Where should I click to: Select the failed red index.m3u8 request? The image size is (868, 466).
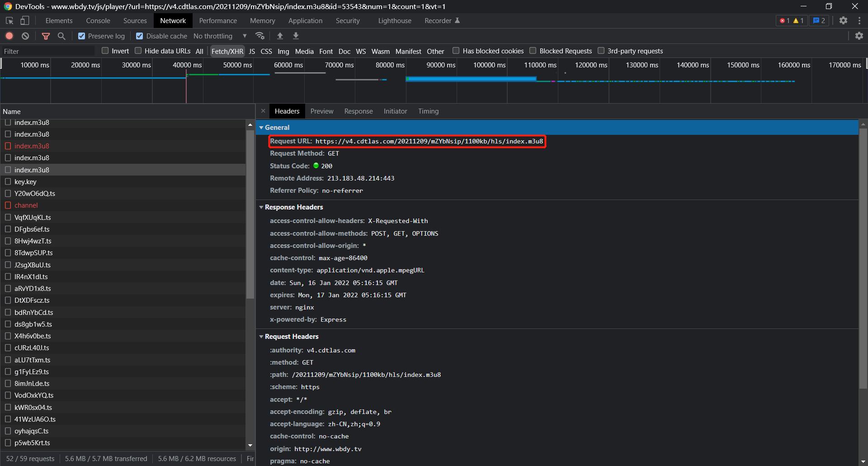point(123,146)
